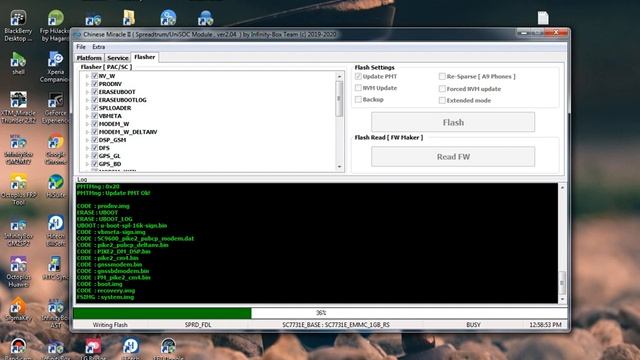The width and height of the screenshot is (640, 360).
Task: Launch the GeForce Experience shortcut
Action: (x=55, y=107)
